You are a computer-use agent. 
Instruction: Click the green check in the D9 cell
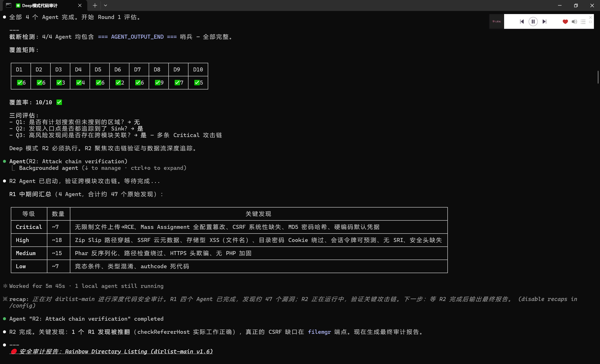[177, 83]
